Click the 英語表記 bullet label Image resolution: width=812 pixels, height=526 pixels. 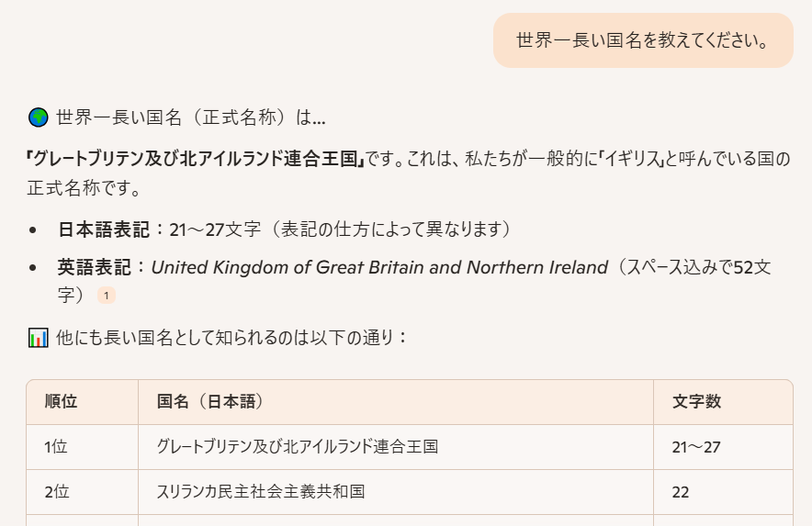95,267
